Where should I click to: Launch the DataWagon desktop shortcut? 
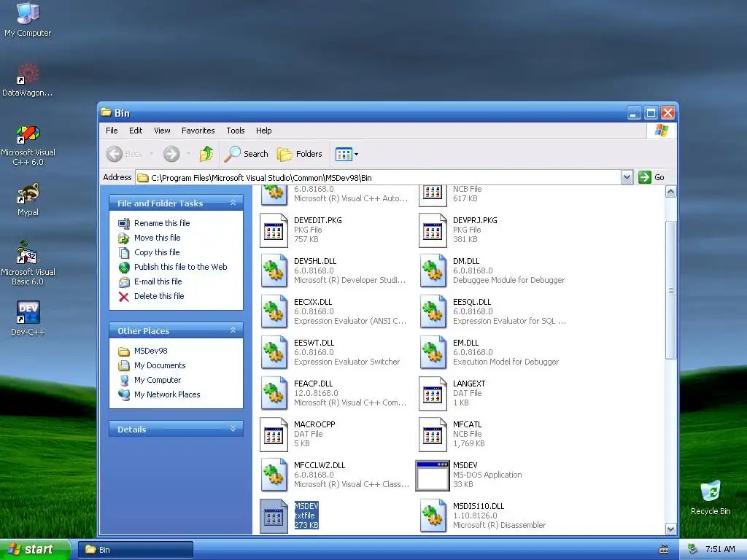pos(28,79)
